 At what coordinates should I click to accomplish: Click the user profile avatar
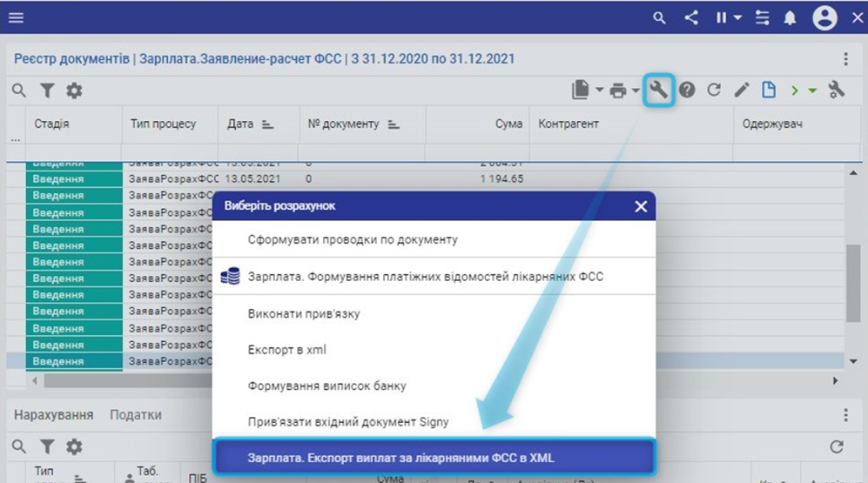coord(824,17)
